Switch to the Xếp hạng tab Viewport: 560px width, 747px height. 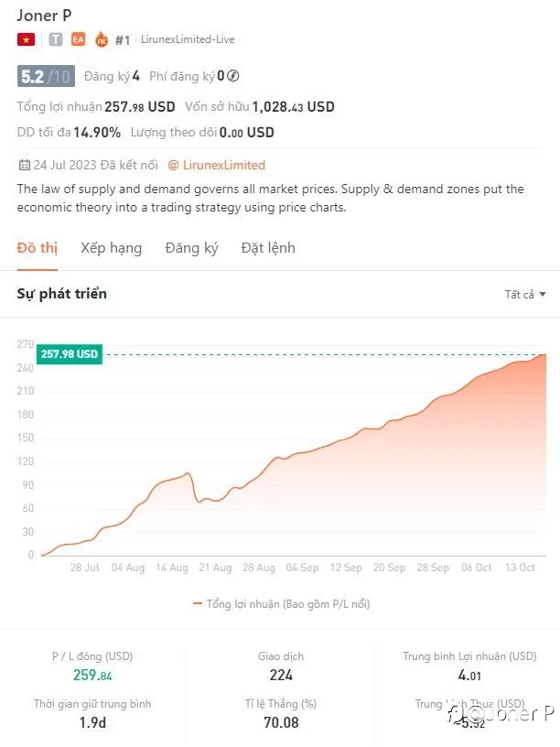(111, 248)
